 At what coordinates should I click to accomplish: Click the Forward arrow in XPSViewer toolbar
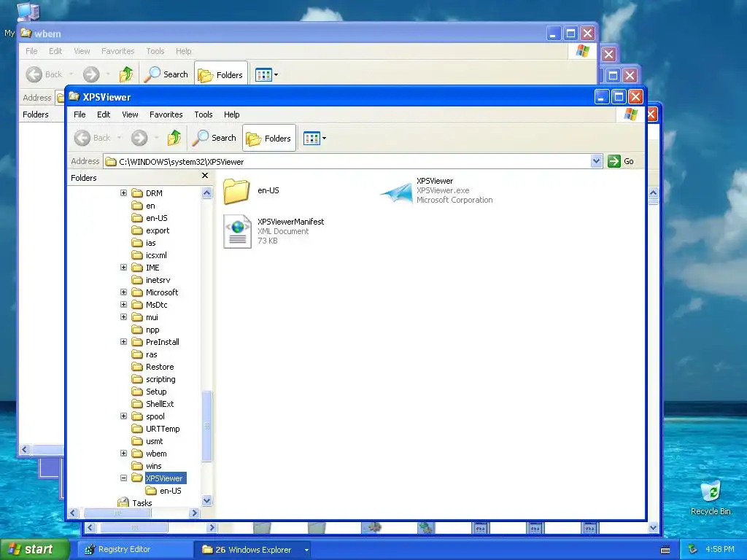[139, 138]
